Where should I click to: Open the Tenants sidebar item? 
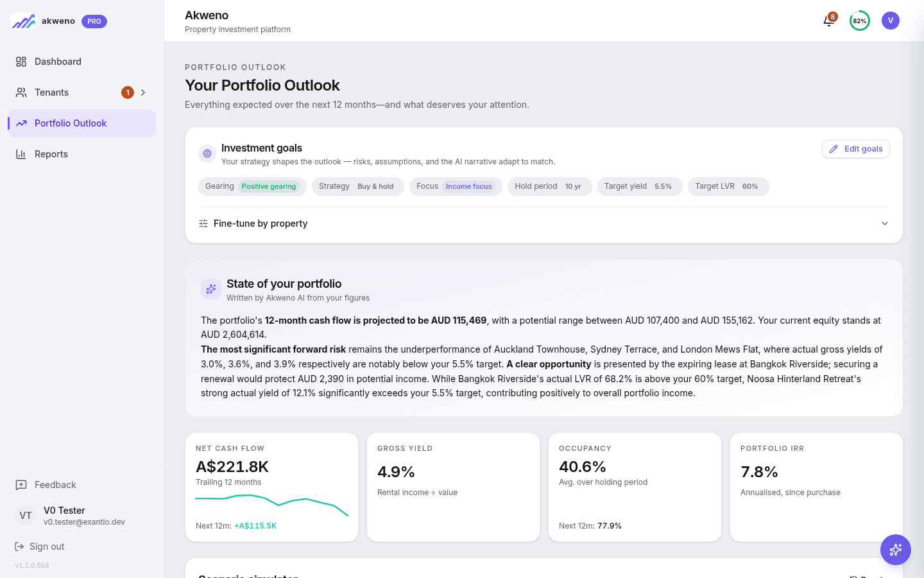[81, 92]
